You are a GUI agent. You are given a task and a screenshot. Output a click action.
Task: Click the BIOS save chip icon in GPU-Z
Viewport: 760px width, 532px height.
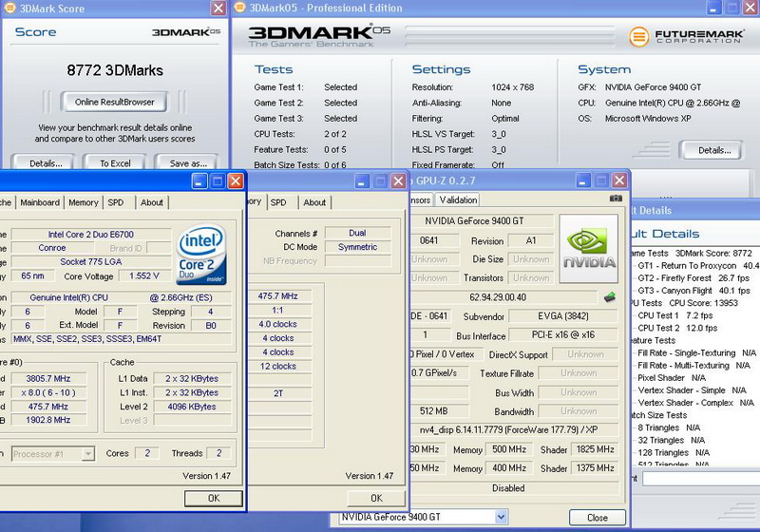click(x=610, y=297)
